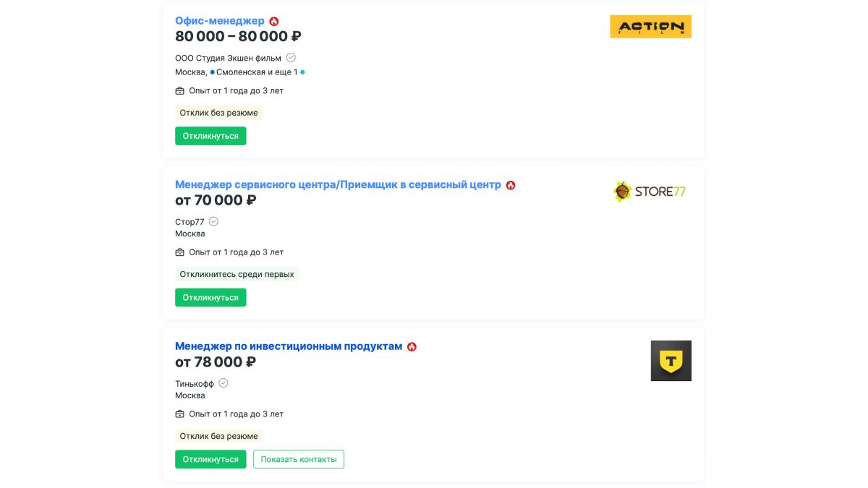Click the fire icon beside Менеджер по инвестиционным продуктам
This screenshot has height=488, width=868.
[412, 347]
